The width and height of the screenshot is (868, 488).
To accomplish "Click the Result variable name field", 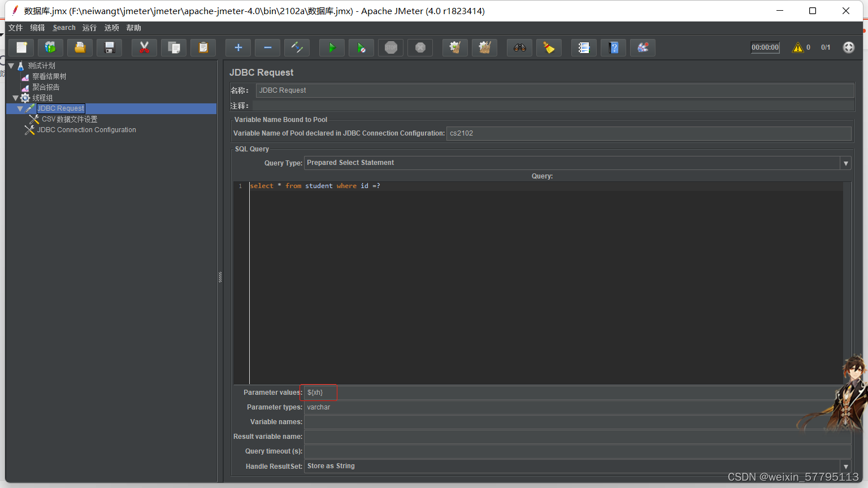I will tap(578, 437).
